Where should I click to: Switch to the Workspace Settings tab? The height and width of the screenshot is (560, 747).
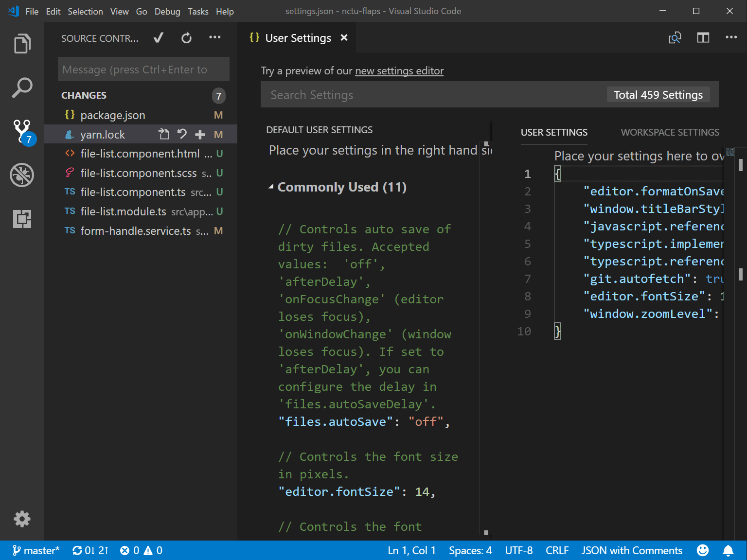[670, 132]
